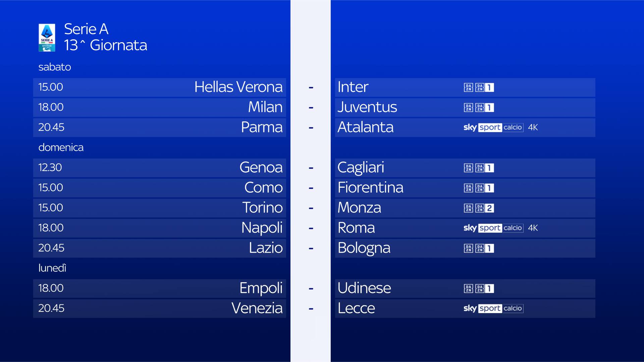Click the 13^ Giornata title

[x=105, y=45]
